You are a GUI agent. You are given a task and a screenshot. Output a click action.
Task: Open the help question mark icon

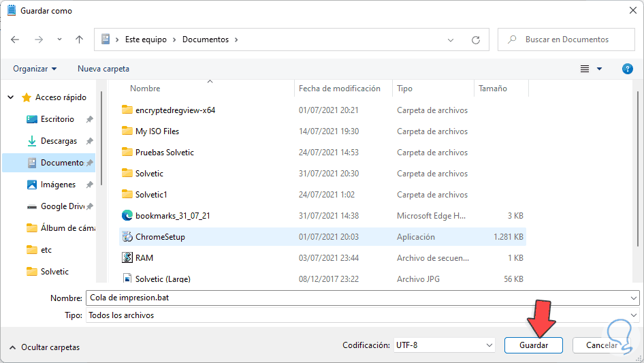click(x=628, y=69)
